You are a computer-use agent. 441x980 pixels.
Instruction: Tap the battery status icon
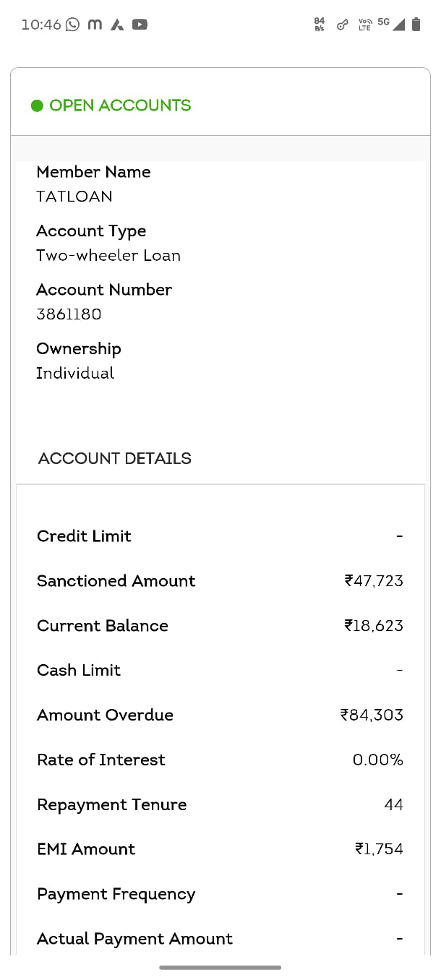coord(416,25)
